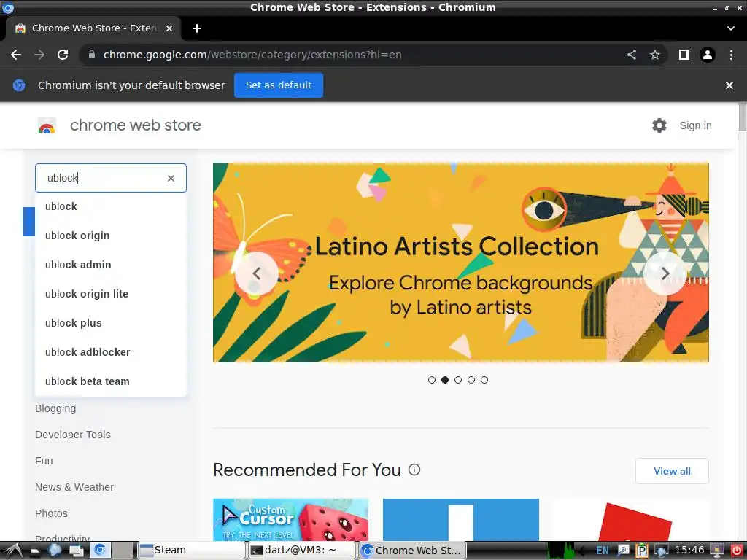
Task: Click the red power button in tray
Action: (737, 551)
